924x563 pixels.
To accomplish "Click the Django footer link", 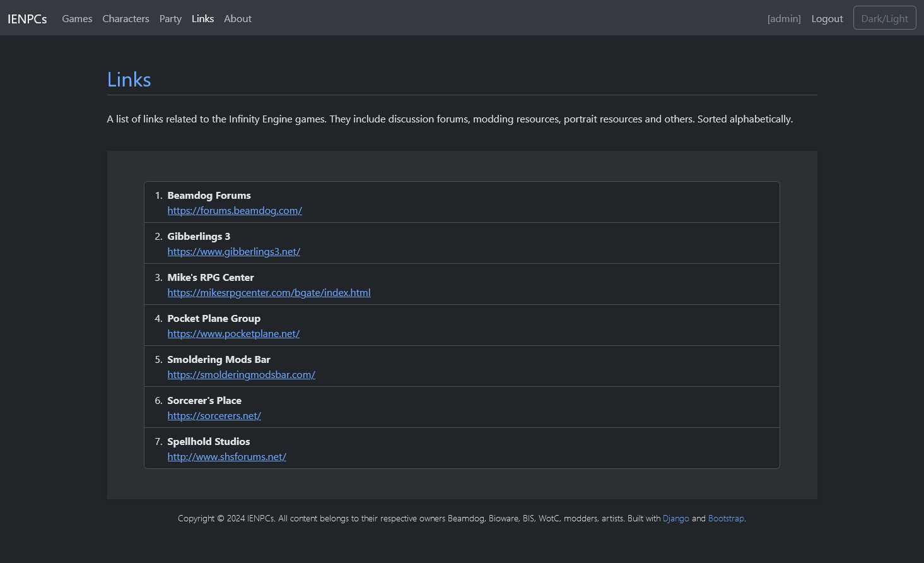I will click(x=675, y=519).
